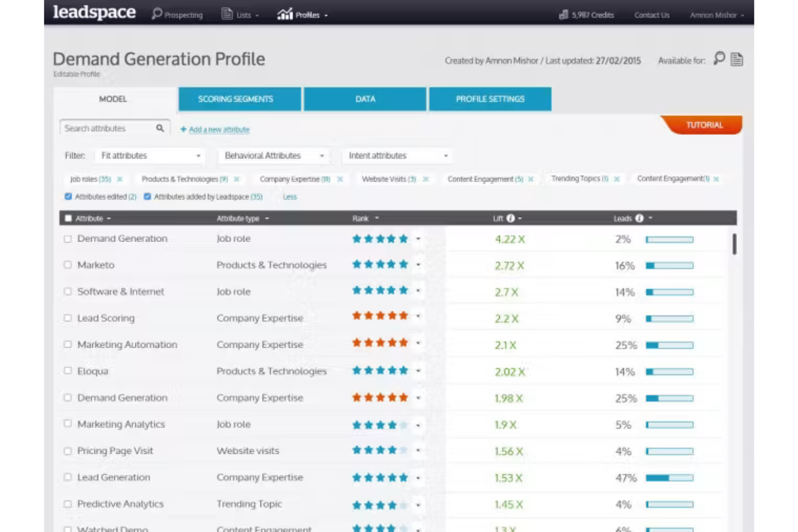Click the prospecting search icon next to Available for
Screen dimensions: 798x532
point(719,58)
